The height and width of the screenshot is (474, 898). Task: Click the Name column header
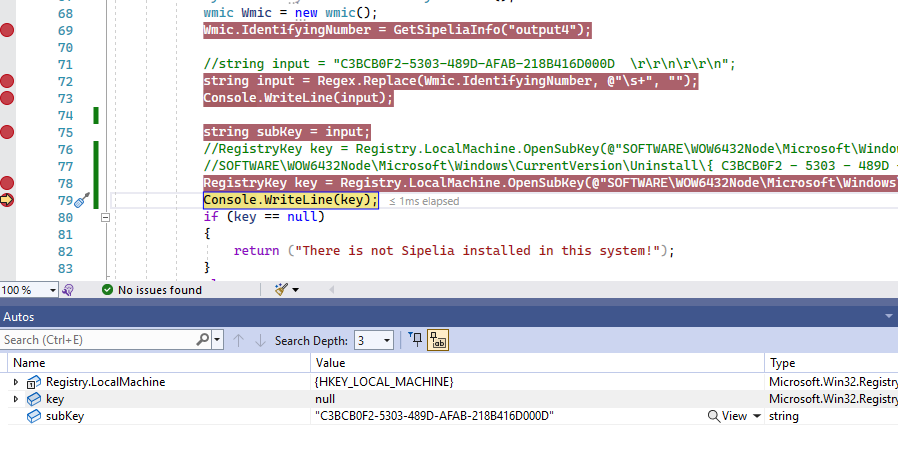159,363
